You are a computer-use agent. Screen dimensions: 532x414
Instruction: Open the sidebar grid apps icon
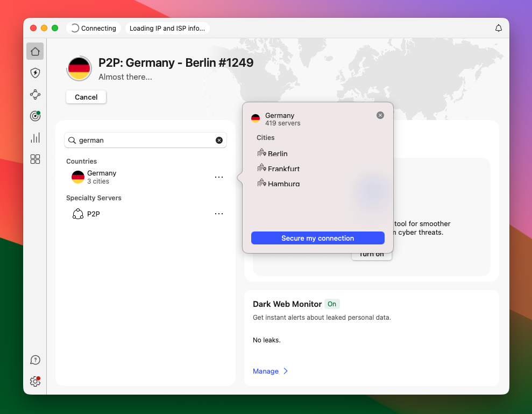coord(35,159)
